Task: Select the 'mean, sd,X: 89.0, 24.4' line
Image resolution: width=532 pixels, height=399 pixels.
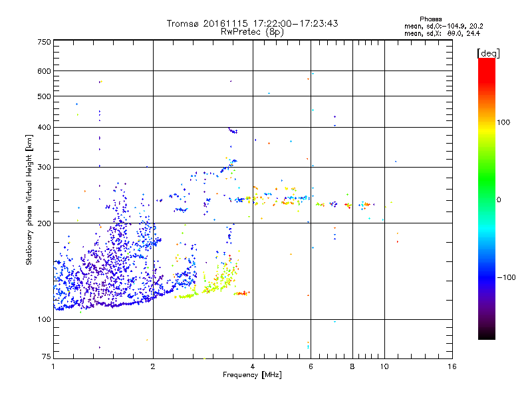Action: (442, 33)
